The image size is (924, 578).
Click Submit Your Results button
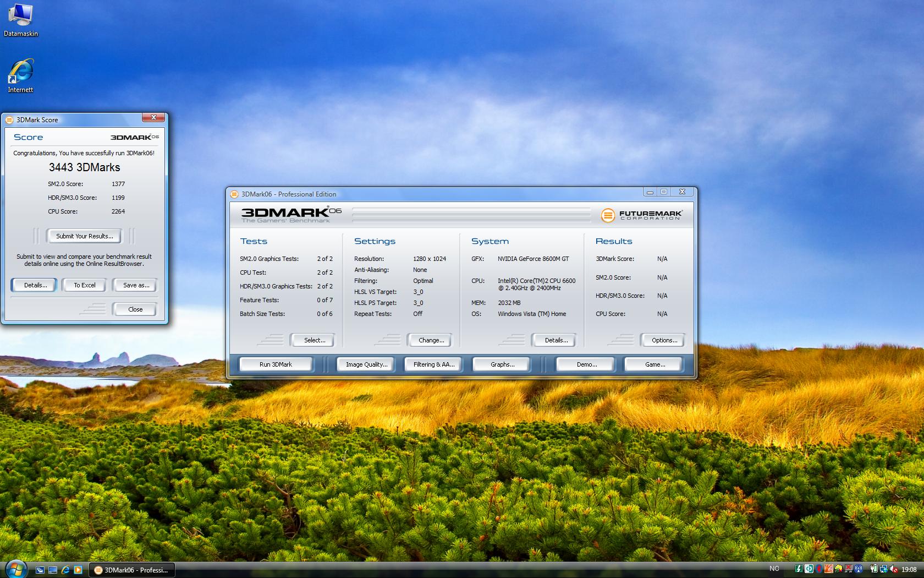[x=85, y=236]
